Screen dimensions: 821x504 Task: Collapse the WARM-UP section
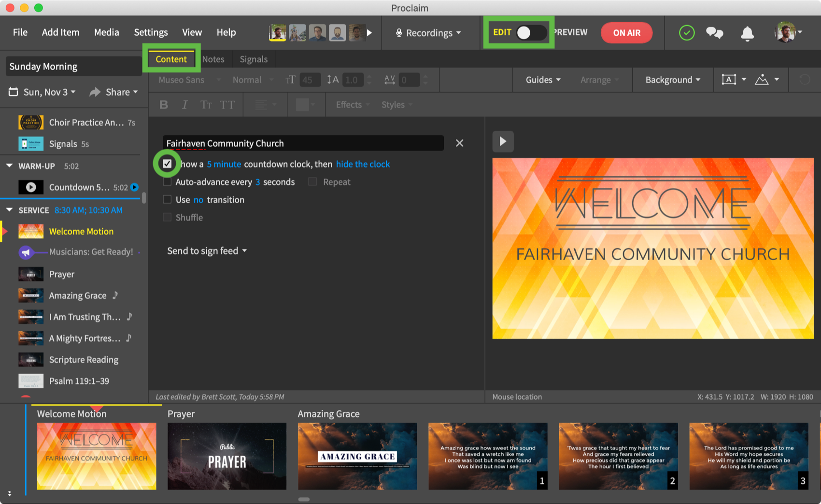9,166
